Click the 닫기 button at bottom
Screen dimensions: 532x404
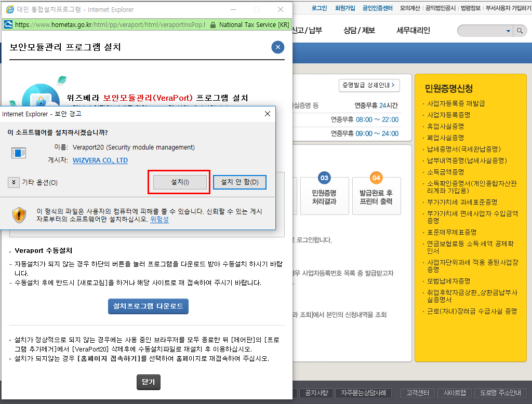click(148, 382)
